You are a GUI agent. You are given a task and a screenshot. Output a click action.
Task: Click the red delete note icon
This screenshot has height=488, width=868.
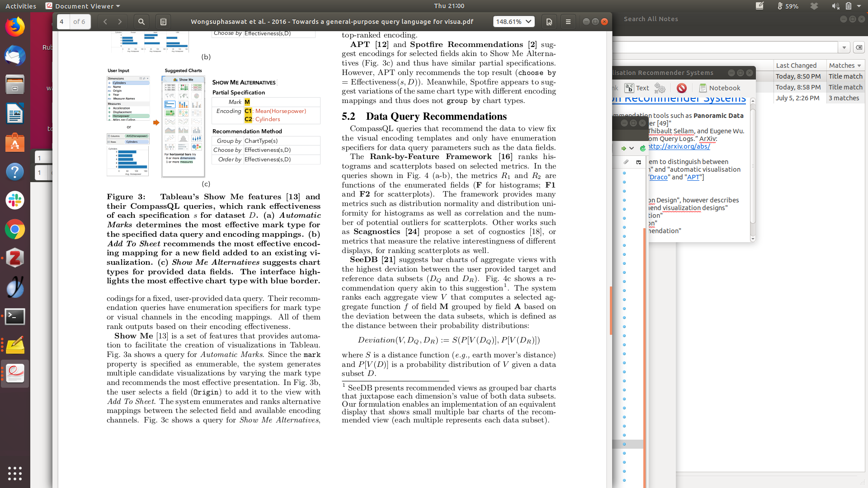click(682, 88)
